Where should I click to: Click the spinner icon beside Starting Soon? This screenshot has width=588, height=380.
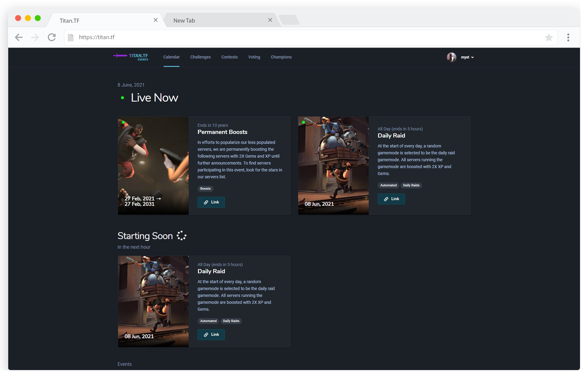point(181,236)
